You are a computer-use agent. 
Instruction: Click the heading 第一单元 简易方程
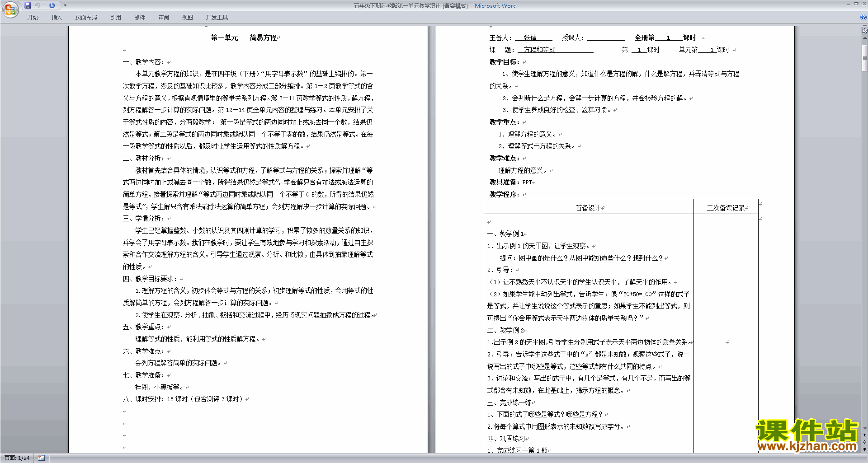pyautogui.click(x=244, y=38)
